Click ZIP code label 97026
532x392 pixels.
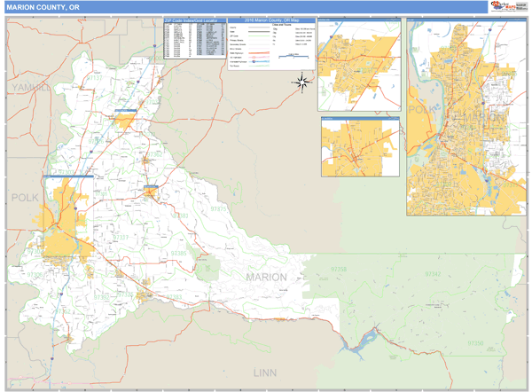pyautogui.click(x=96, y=141)
